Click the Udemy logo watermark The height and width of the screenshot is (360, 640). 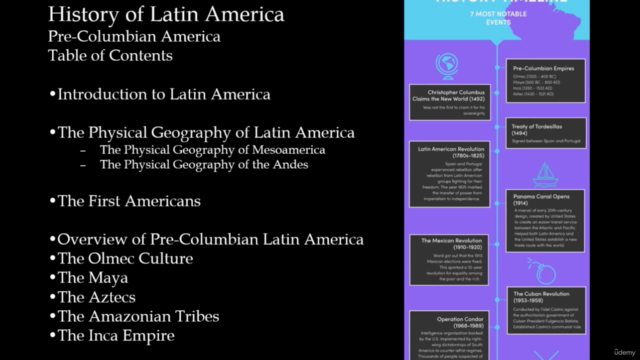coord(625,352)
